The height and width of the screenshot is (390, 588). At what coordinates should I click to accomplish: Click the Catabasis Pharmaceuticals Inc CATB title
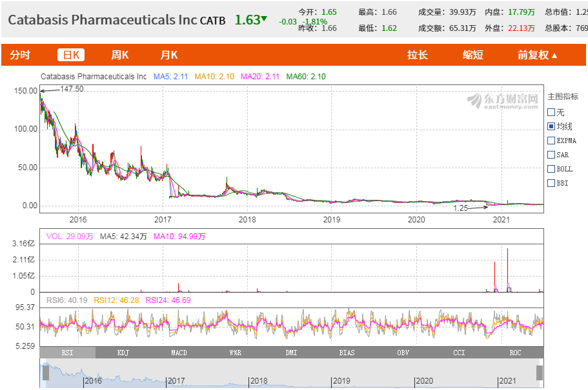tap(117, 20)
